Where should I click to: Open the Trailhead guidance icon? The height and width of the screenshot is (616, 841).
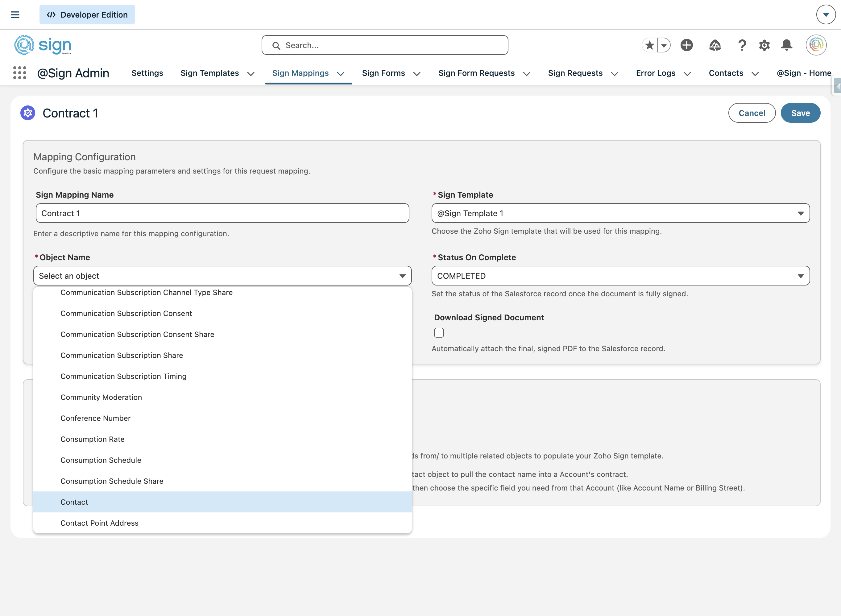coord(715,45)
